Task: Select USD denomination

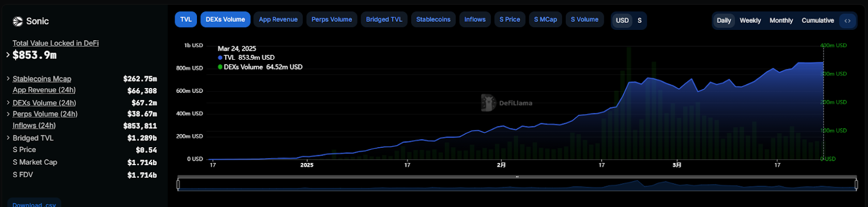Action: (x=622, y=21)
